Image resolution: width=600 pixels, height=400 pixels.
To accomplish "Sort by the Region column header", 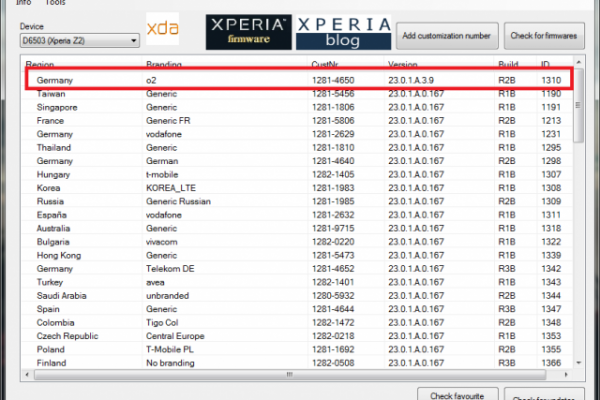I will 40,64.
